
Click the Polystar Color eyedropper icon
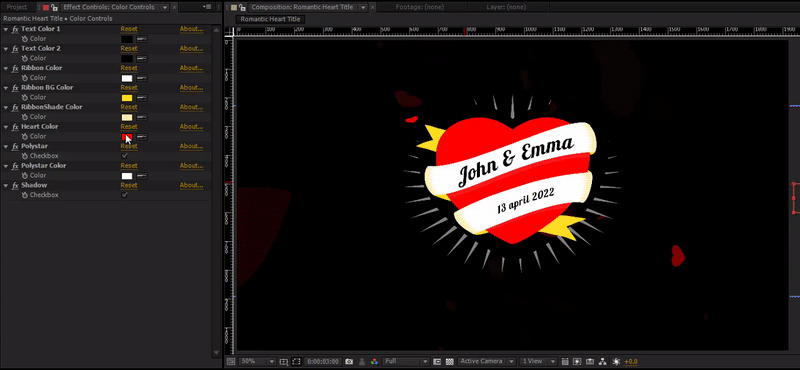tap(141, 176)
